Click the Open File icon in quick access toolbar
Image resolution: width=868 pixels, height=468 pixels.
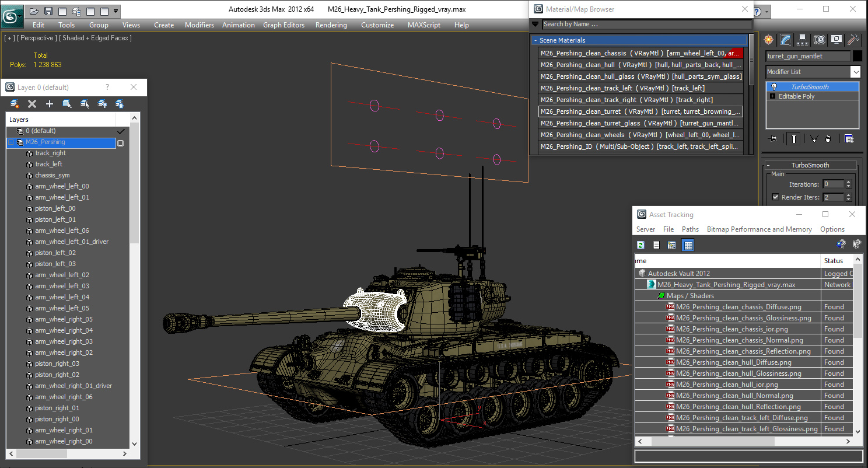pos(34,11)
